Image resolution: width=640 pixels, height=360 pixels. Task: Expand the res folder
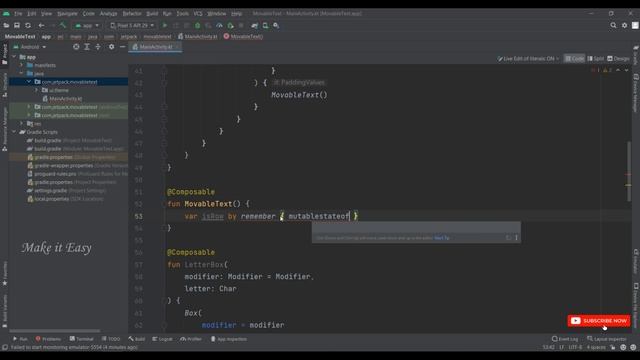[22, 124]
